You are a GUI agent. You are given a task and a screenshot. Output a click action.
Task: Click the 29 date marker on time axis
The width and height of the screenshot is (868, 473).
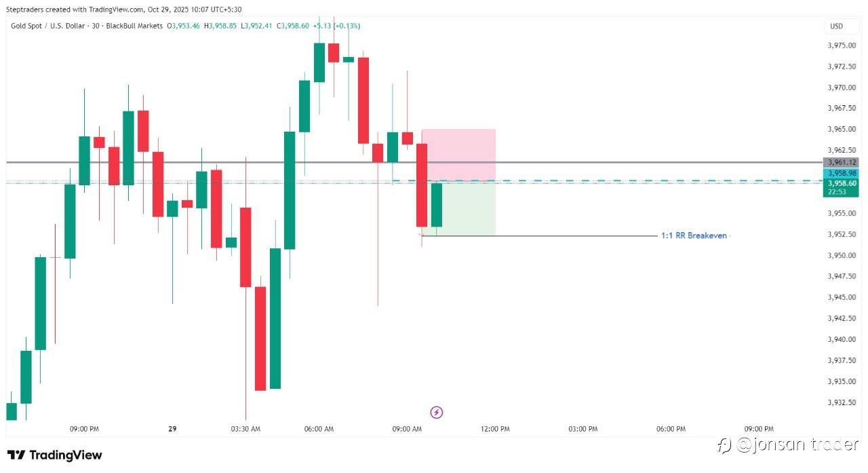(x=172, y=429)
